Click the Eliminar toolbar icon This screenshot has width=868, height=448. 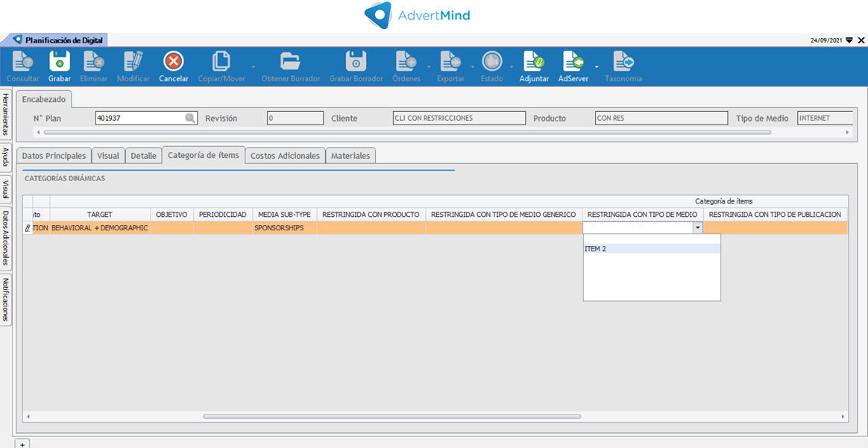(x=93, y=61)
